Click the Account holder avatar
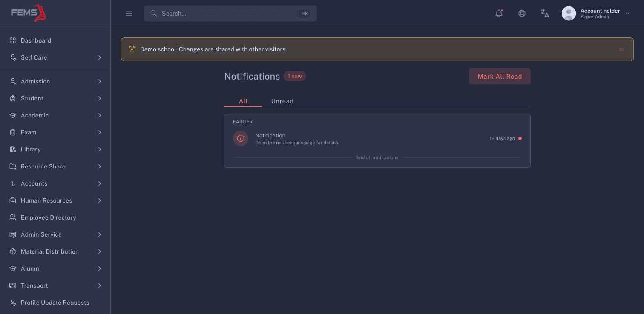644x314 pixels. tap(569, 14)
